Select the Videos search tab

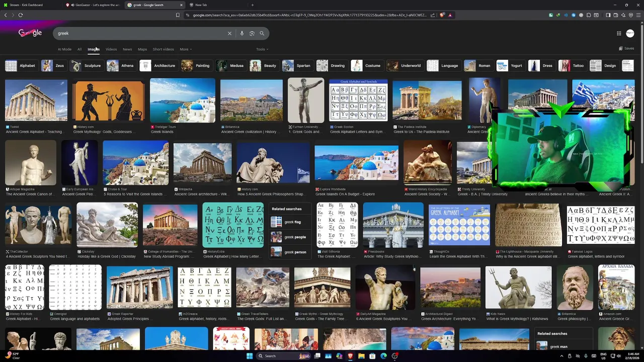point(111,49)
